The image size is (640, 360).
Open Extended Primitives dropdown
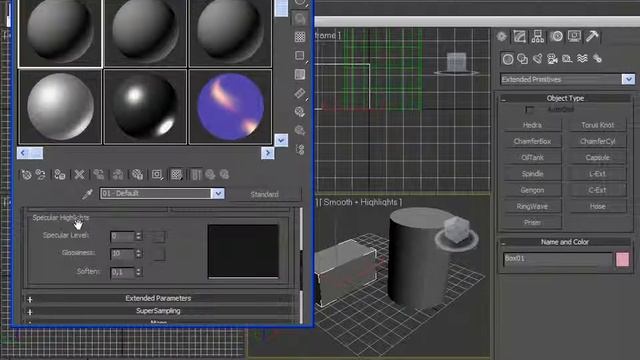629,79
